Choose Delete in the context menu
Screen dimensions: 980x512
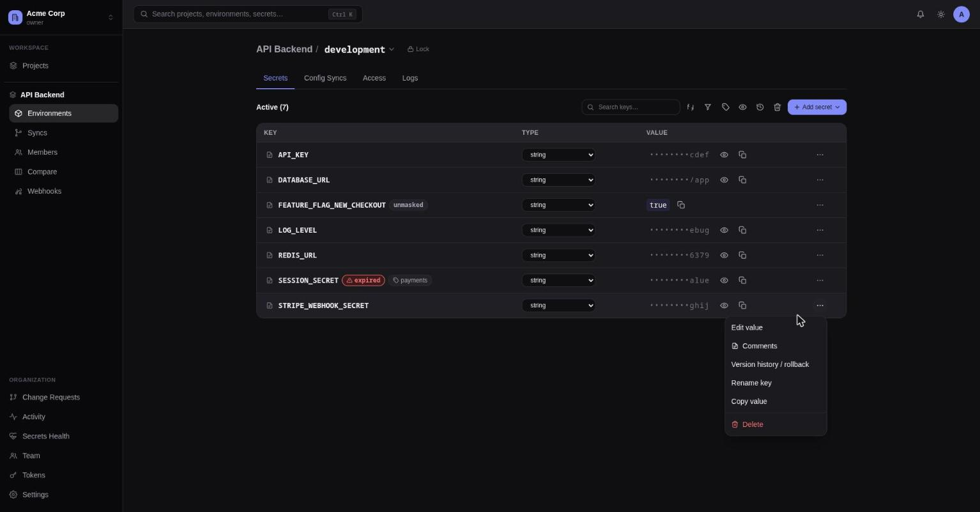(776, 424)
